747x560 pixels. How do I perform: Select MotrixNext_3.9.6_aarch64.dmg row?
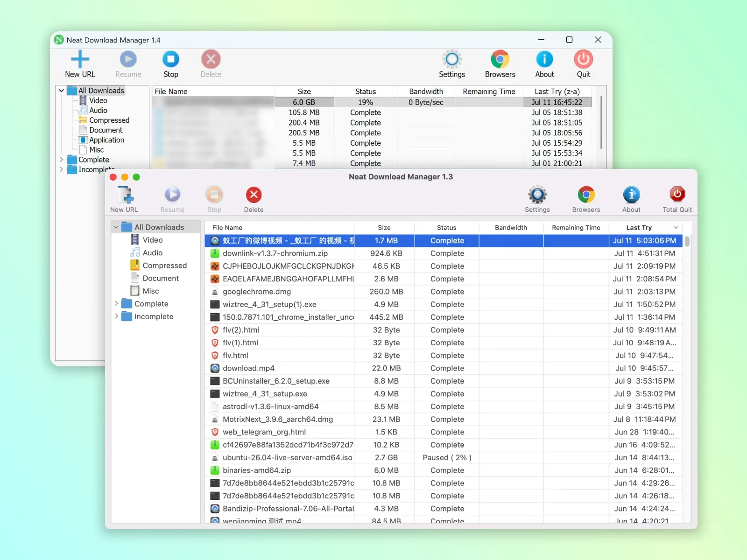[x=444, y=419]
